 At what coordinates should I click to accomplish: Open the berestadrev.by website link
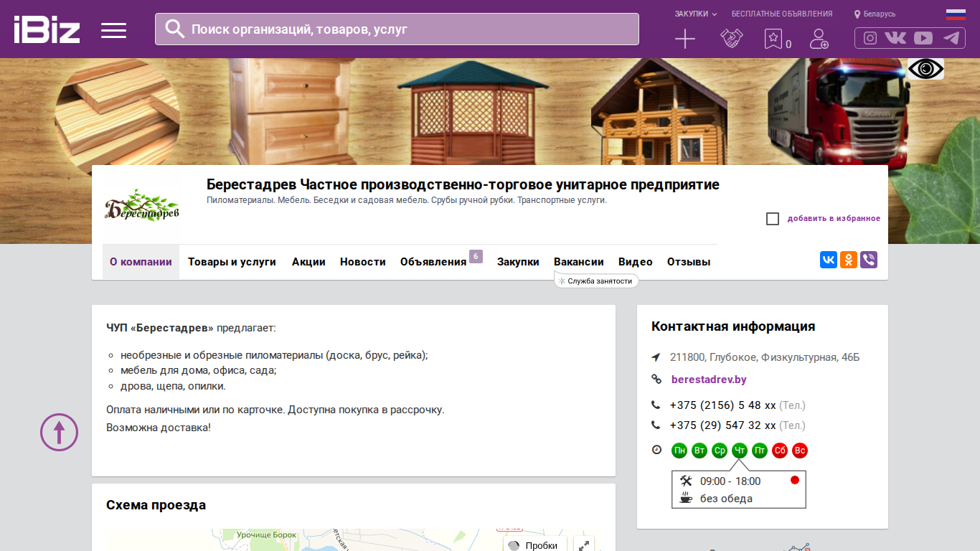[709, 380]
